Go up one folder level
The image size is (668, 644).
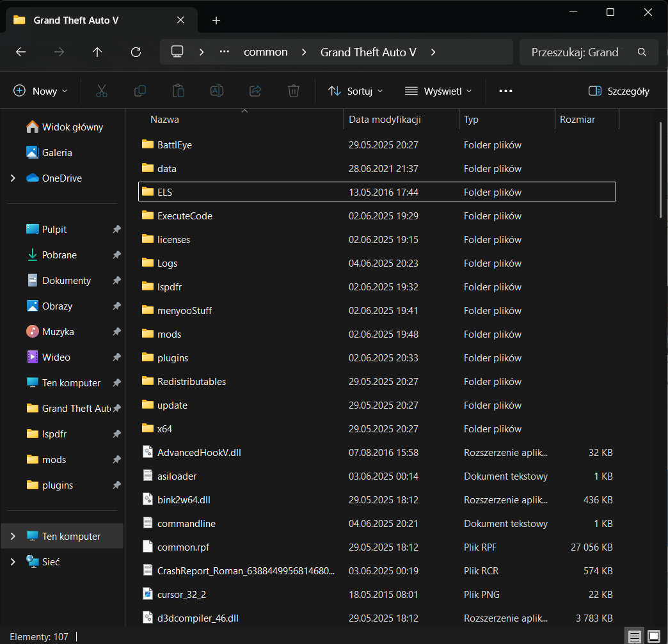pyautogui.click(x=97, y=52)
